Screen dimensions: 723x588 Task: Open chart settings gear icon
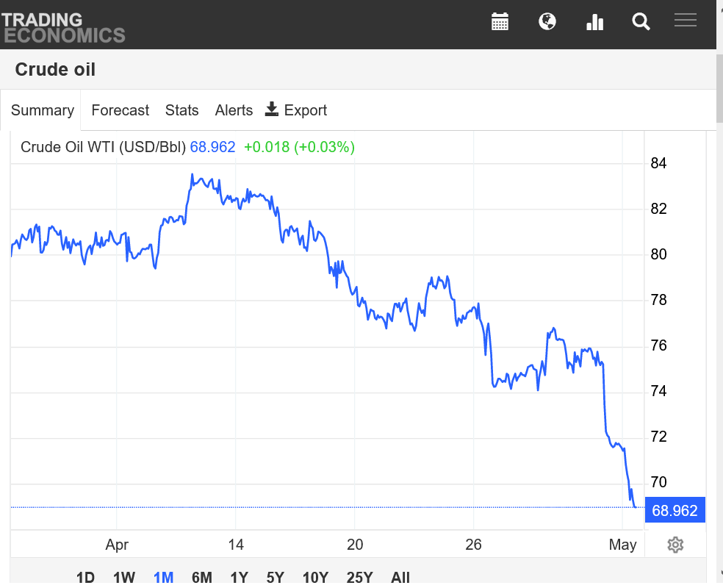(x=675, y=545)
